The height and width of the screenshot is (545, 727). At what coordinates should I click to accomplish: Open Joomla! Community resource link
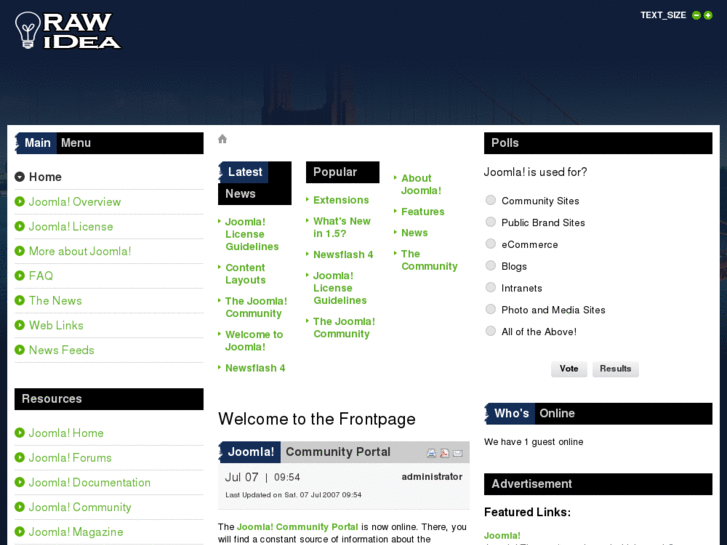coord(80,507)
